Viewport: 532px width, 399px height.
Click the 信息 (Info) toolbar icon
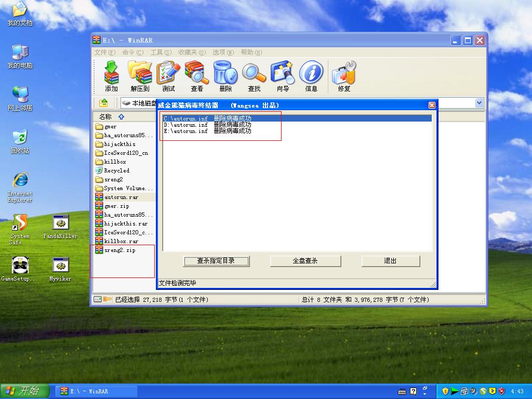311,76
